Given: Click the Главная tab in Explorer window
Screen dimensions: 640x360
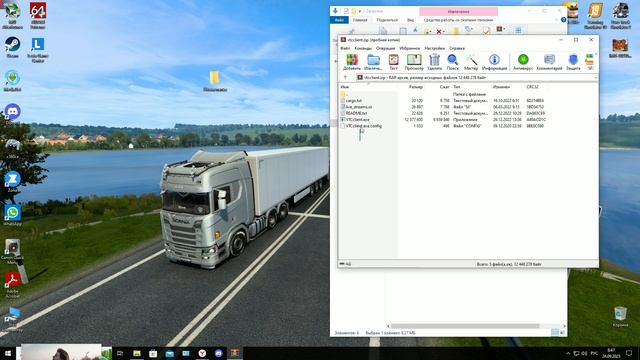Looking at the screenshot, I should pos(360,20).
